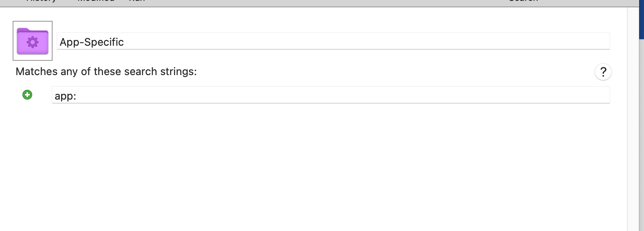Screen dimensions: 644x231
Task: Click the vertical scrollbar track at right
Action: 633,118
